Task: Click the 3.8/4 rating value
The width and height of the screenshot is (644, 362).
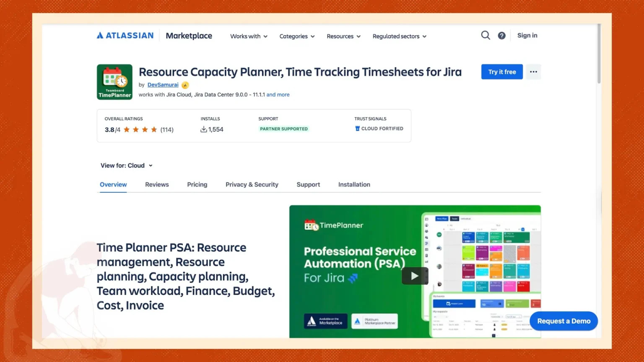Action: coord(112,130)
